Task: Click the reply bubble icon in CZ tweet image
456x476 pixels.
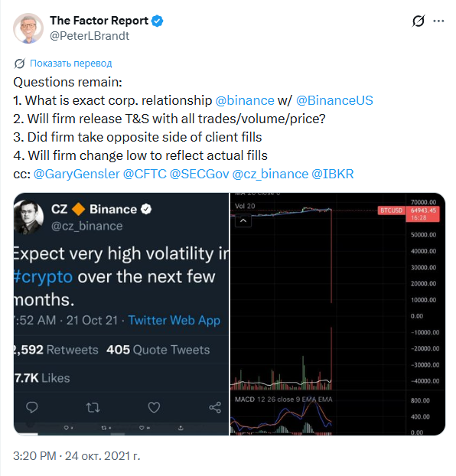Action: coord(32,407)
